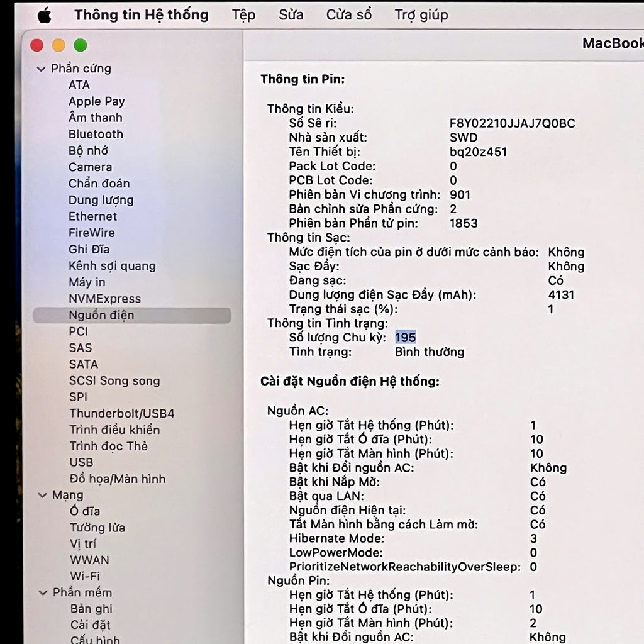Collapse the Phần cứng section
The height and width of the screenshot is (644, 644).
[x=42, y=69]
